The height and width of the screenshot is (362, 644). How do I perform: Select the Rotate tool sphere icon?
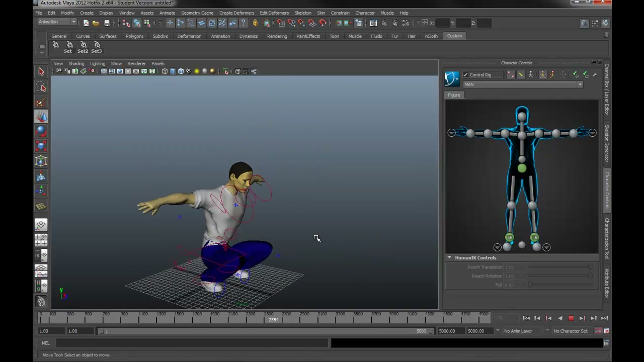coord(41,132)
